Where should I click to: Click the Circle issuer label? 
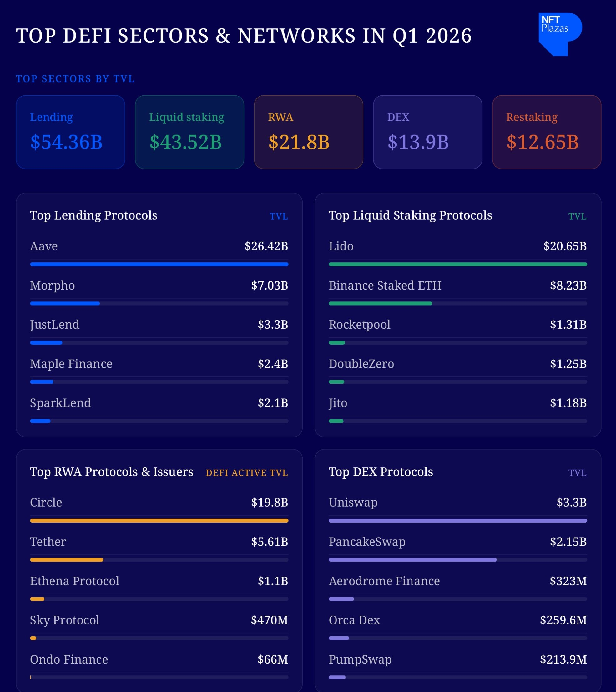(46, 503)
